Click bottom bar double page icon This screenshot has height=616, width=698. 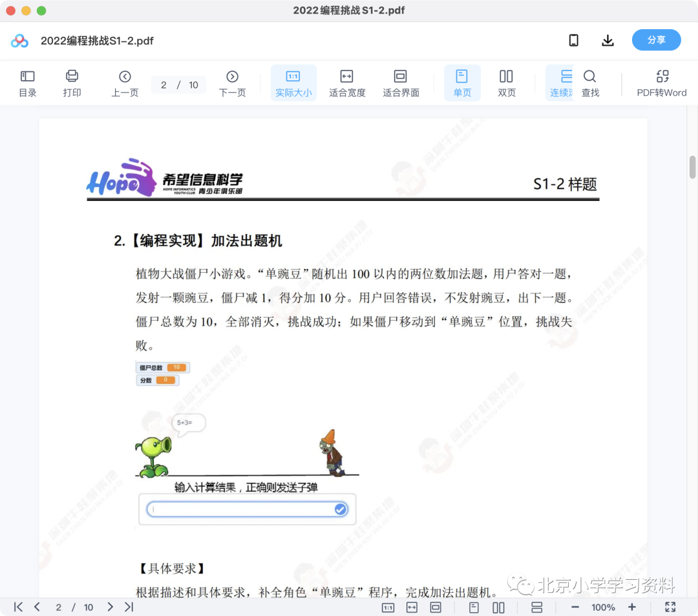click(498, 608)
